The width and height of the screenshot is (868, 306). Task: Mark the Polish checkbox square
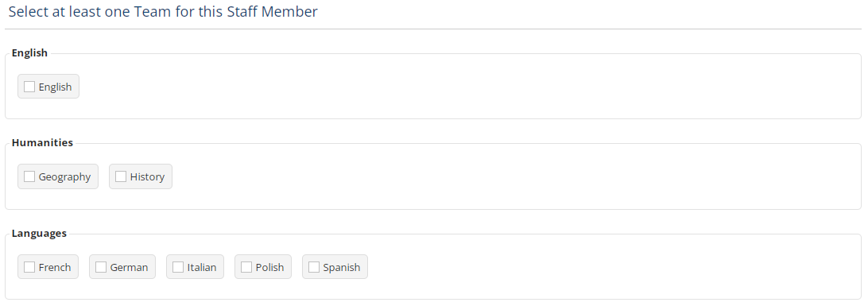[246, 267]
